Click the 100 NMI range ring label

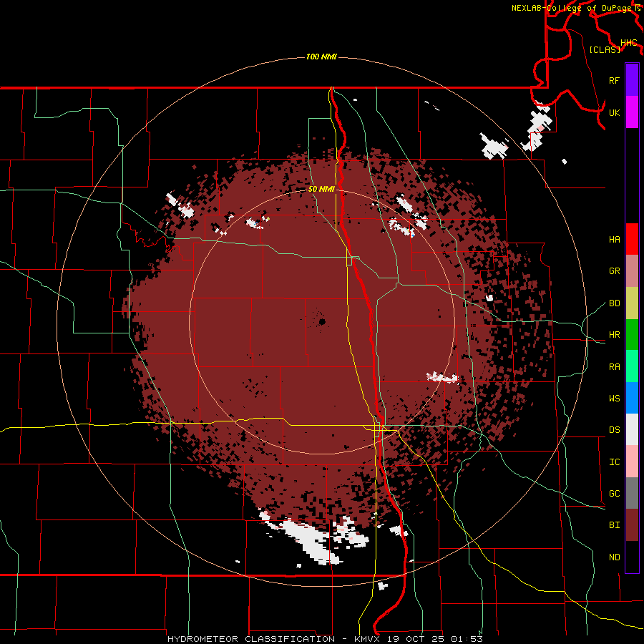click(x=321, y=57)
